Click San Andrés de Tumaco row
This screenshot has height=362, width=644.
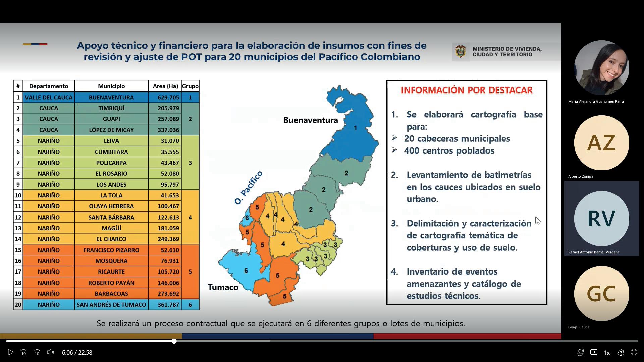pos(111,305)
